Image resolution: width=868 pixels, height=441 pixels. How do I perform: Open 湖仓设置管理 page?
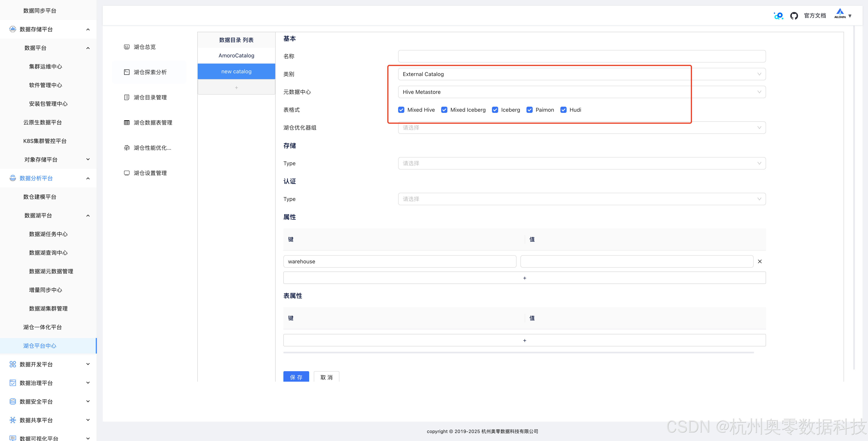click(150, 173)
